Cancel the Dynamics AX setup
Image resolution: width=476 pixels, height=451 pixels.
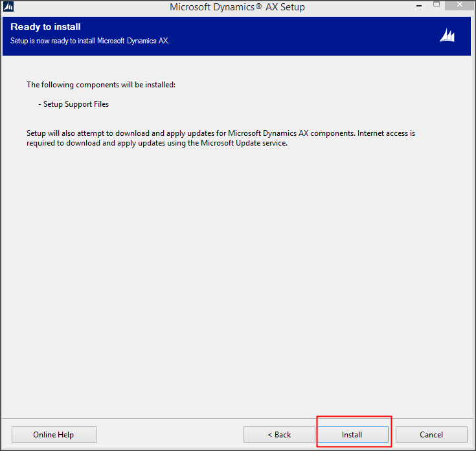(x=431, y=434)
